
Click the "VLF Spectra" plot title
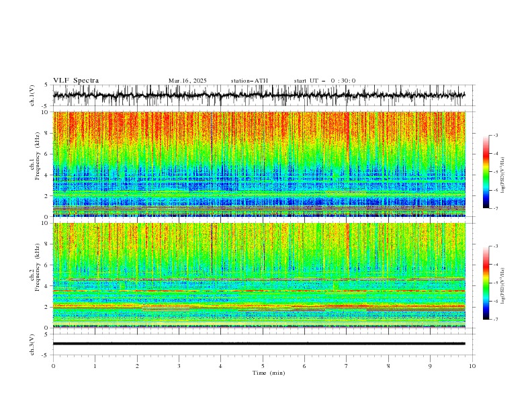[x=76, y=81]
